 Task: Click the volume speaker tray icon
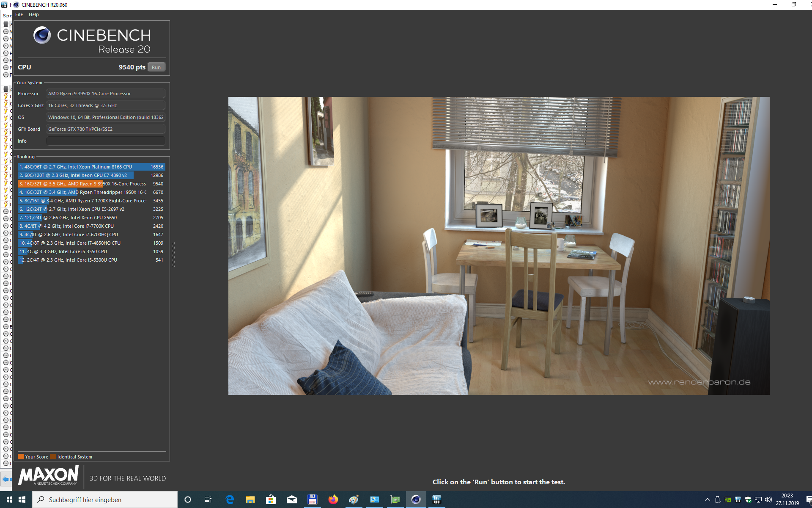pos(768,500)
